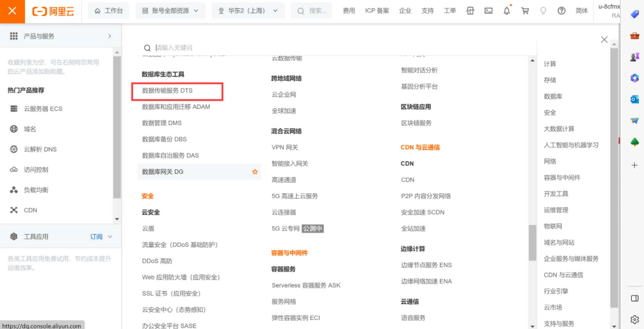Open the shopping cart icon
The image size is (644, 329).
pos(525,11)
